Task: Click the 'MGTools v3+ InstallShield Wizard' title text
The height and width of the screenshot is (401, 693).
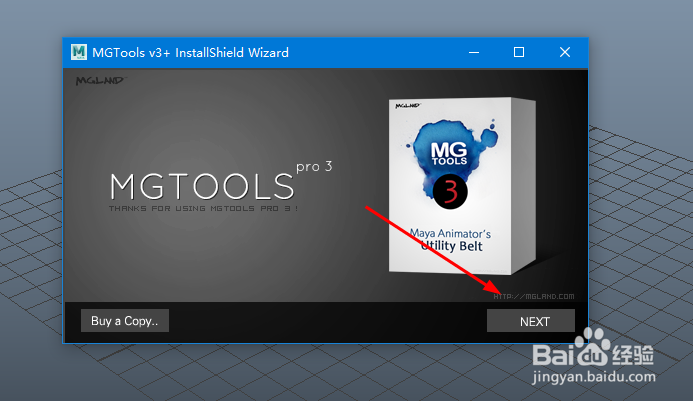Action: pyautogui.click(x=190, y=53)
